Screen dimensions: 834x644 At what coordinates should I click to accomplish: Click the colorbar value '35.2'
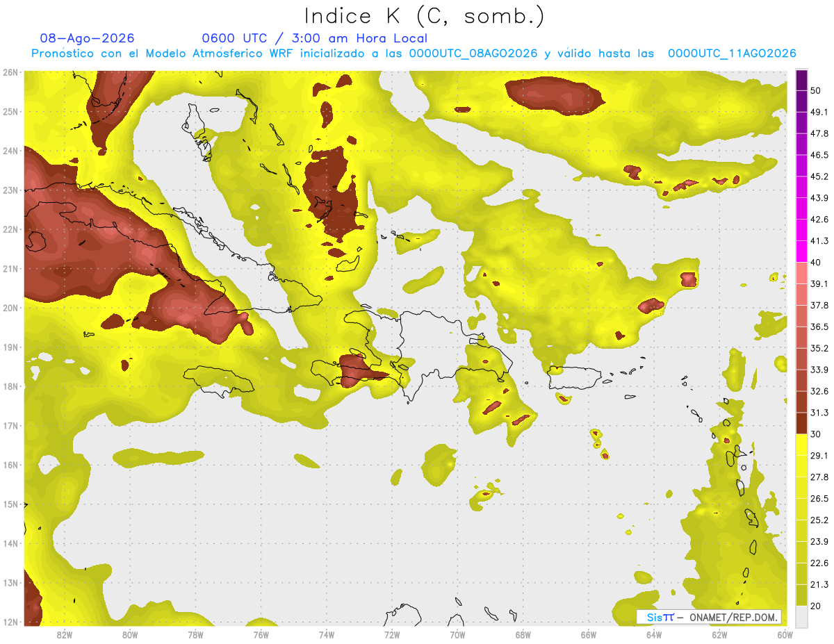819,349
